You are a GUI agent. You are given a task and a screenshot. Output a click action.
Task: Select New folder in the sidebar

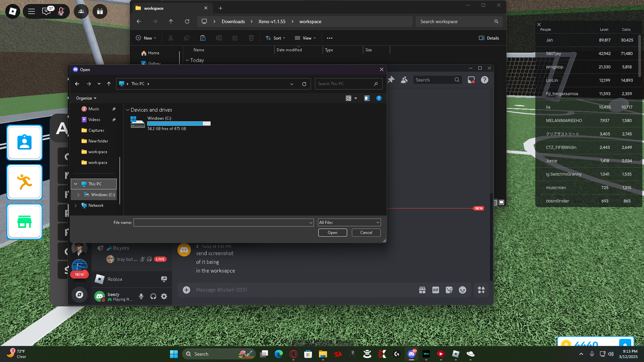[x=98, y=141]
